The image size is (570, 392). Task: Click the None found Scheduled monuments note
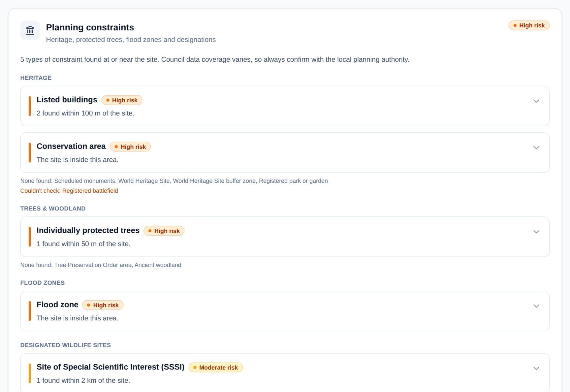coord(174,181)
